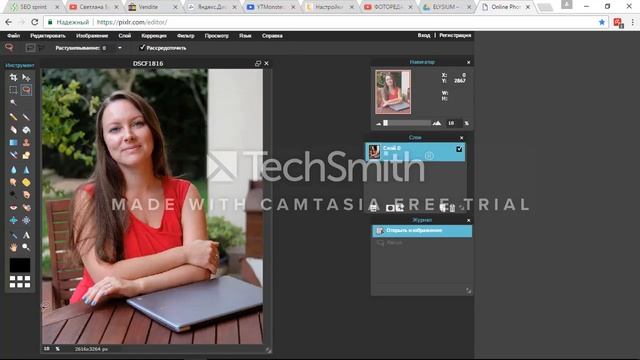
Task: Select the Magic Wand tool
Action: click(13, 102)
